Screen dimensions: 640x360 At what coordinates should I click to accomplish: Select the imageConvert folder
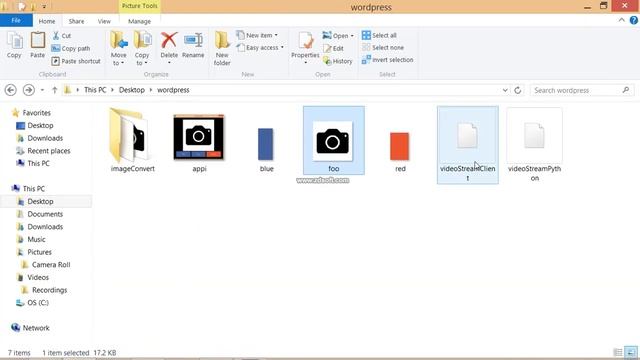pyautogui.click(x=133, y=140)
